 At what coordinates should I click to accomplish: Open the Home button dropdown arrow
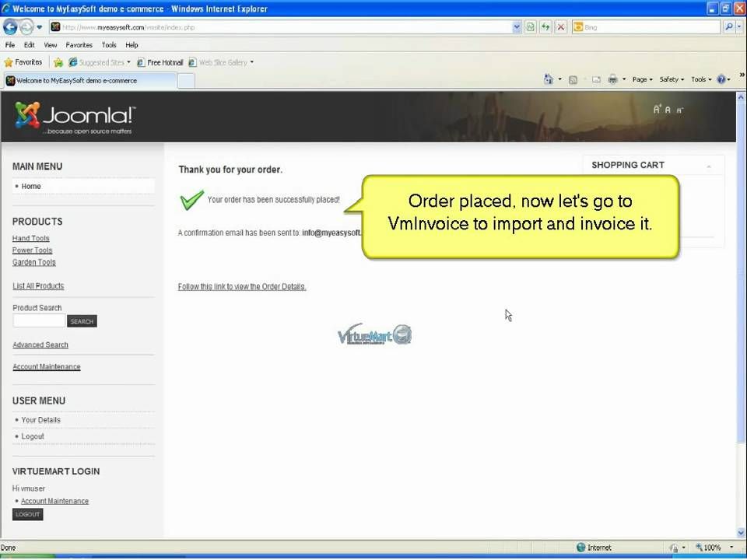[559, 79]
